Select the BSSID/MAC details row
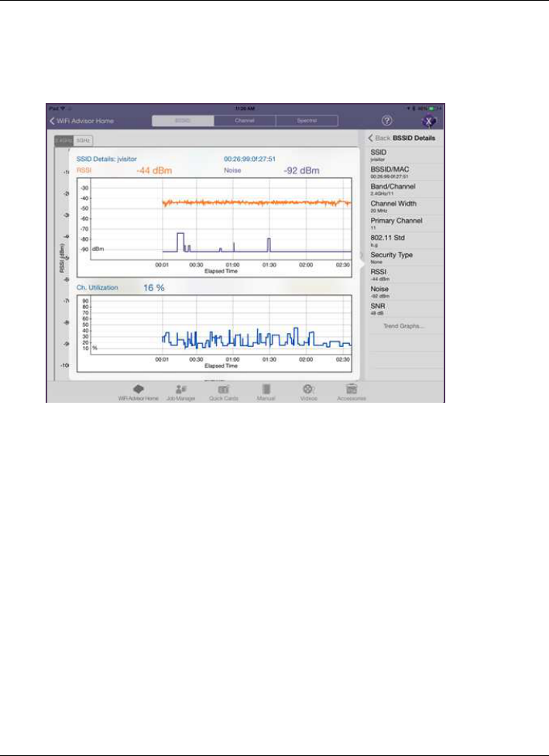 coord(405,173)
